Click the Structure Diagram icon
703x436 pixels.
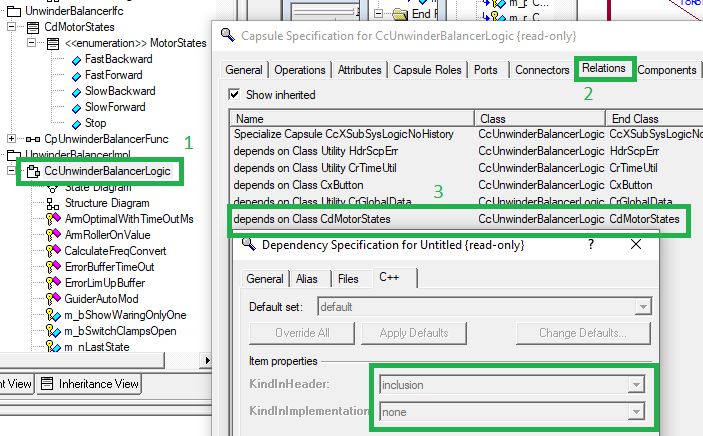point(53,204)
